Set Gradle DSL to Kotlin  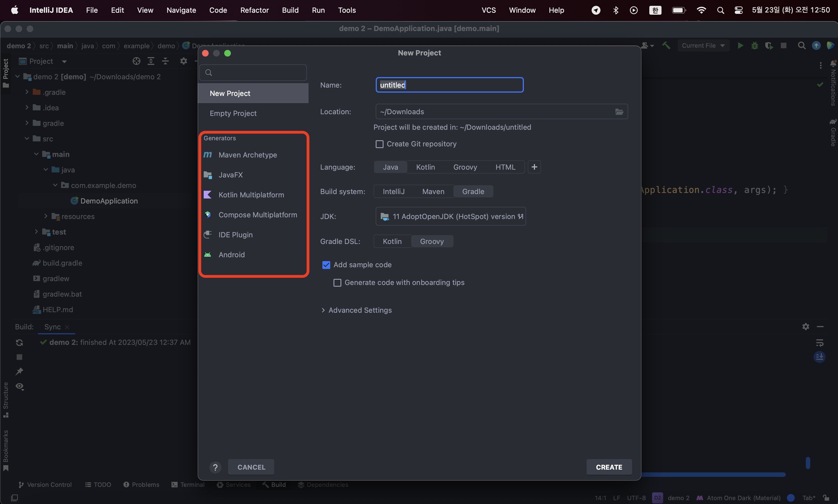pos(392,241)
